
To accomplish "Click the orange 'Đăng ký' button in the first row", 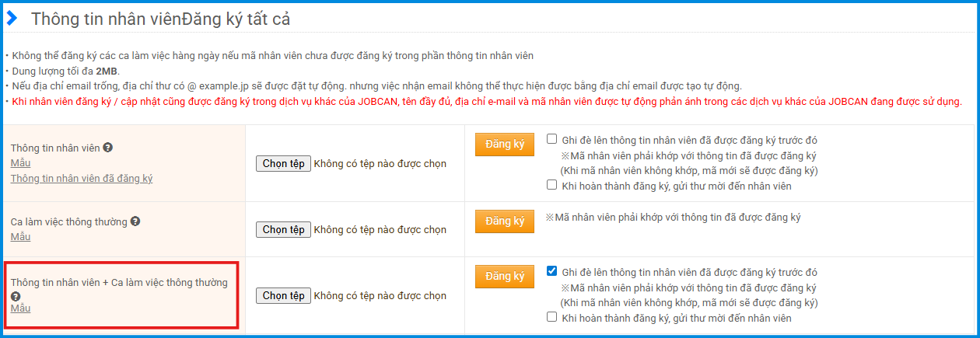I will [x=505, y=144].
